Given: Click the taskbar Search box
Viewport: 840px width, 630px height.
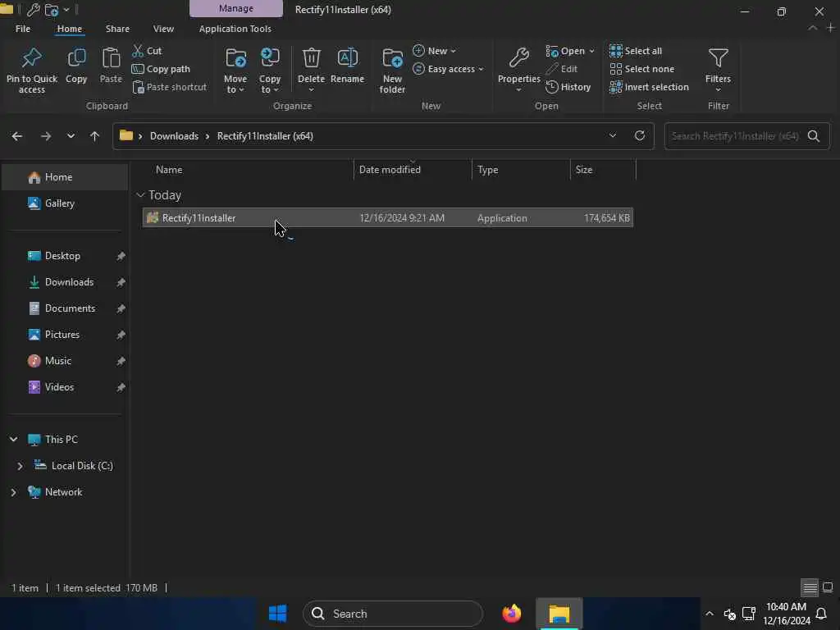Looking at the screenshot, I should [x=393, y=614].
